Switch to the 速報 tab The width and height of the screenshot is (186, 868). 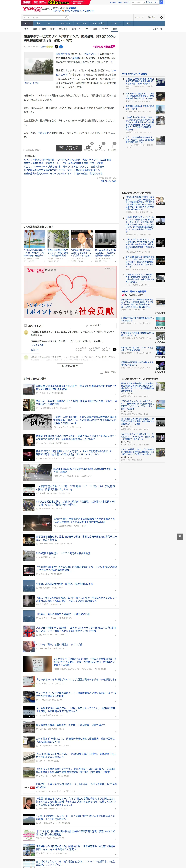pos(38,24)
